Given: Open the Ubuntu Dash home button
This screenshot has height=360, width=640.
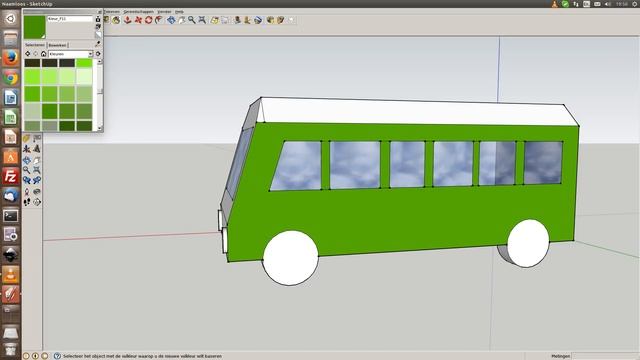Looking at the screenshot, I should pos(11,18).
